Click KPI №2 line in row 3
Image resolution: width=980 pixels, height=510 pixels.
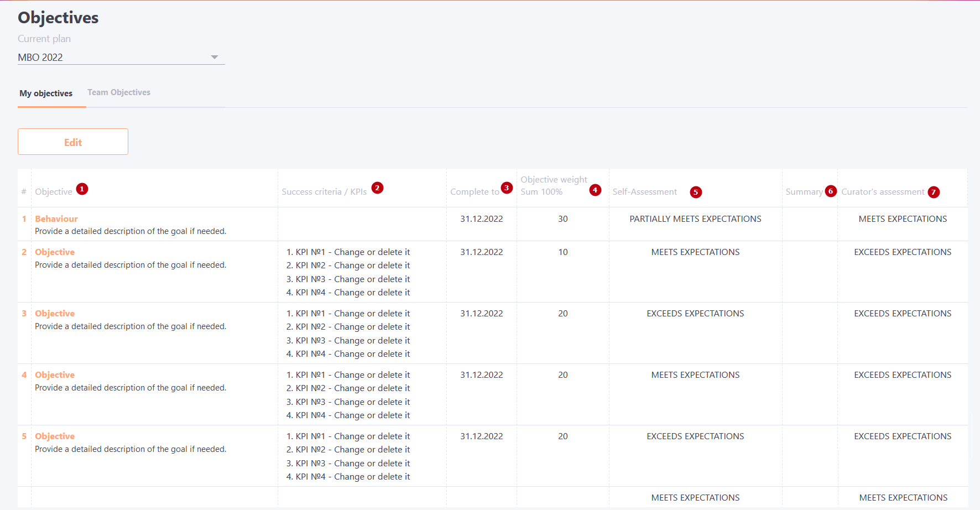(x=348, y=327)
